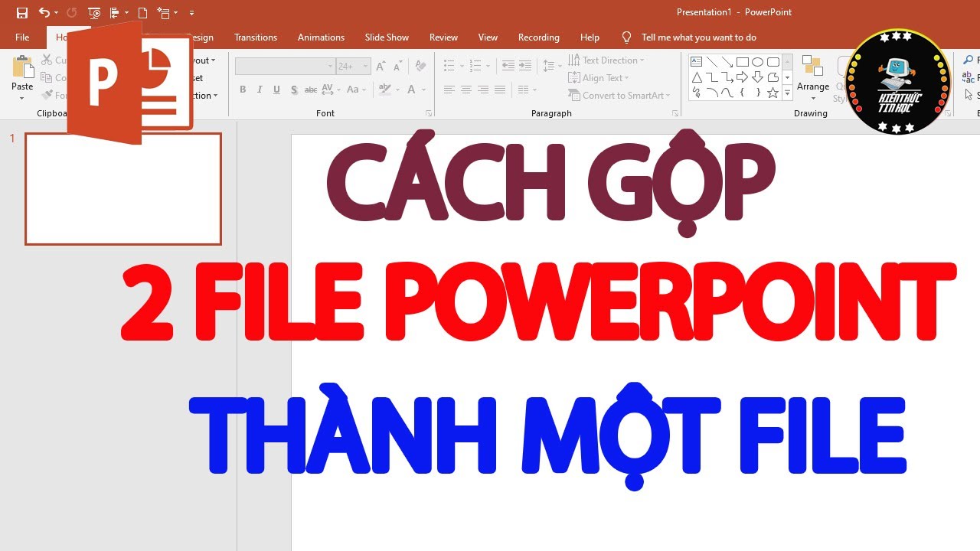The image size is (980, 551).
Task: Switch to the Slide Show tab
Action: [387, 37]
